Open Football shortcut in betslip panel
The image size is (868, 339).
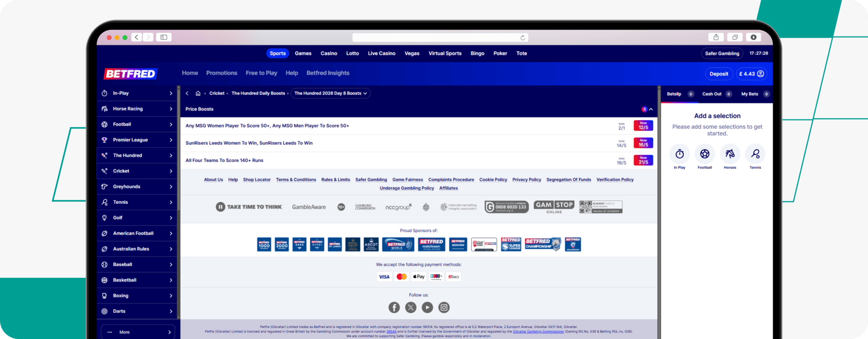[705, 154]
